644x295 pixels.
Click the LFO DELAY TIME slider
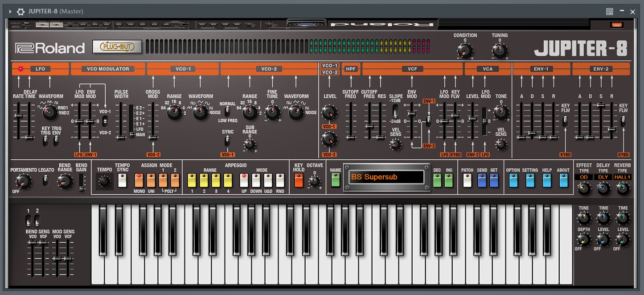pyautogui.click(x=29, y=120)
